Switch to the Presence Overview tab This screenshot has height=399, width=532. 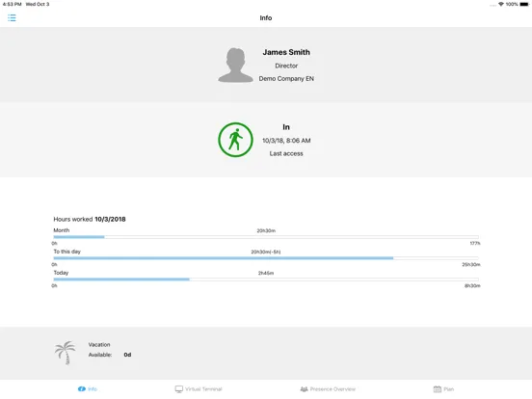pos(328,388)
